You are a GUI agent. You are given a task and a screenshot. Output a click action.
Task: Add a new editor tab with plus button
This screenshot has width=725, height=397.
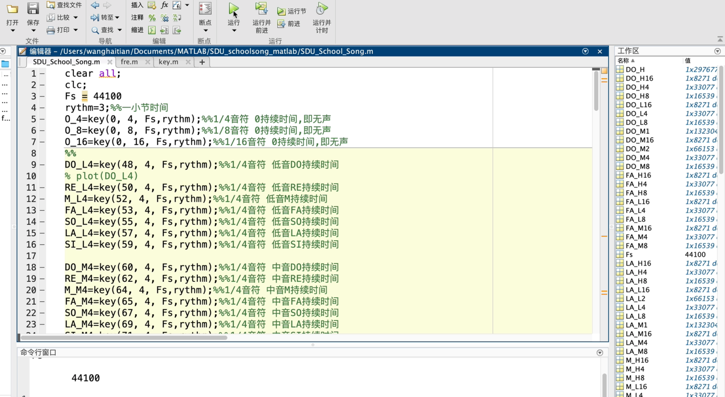(202, 62)
